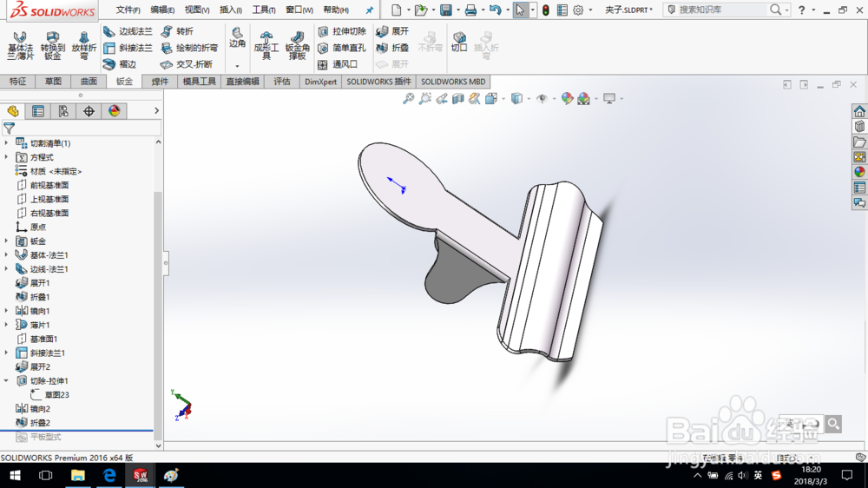Screen dimensions: 868x488
Task: Open File Explorer from taskbar
Action: [x=77, y=475]
